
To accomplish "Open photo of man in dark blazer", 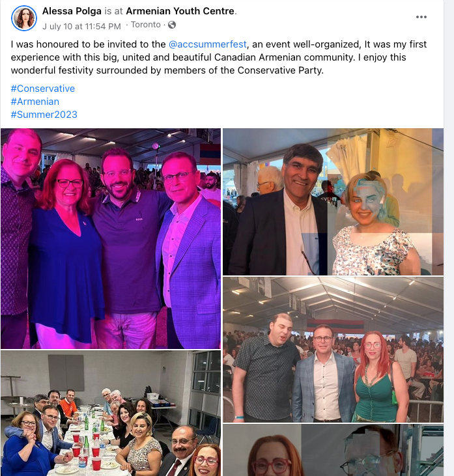I will click(x=333, y=202).
